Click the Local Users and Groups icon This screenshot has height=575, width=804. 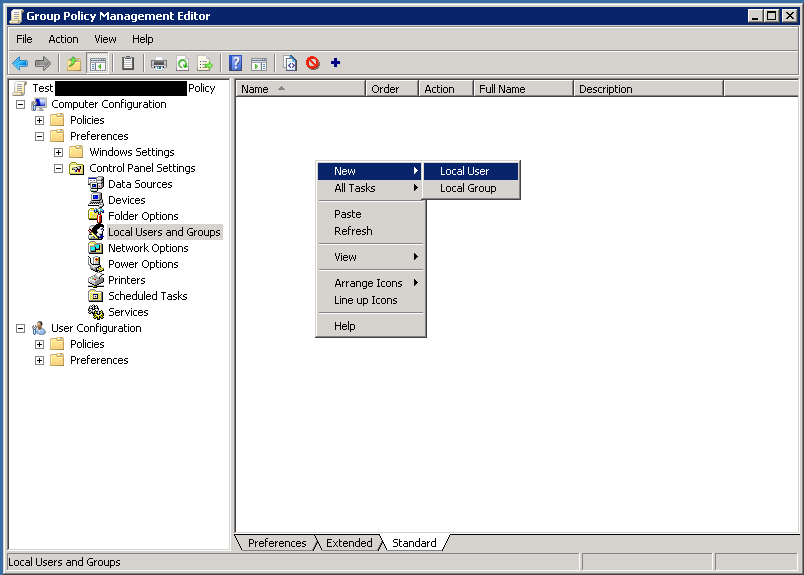(x=96, y=232)
